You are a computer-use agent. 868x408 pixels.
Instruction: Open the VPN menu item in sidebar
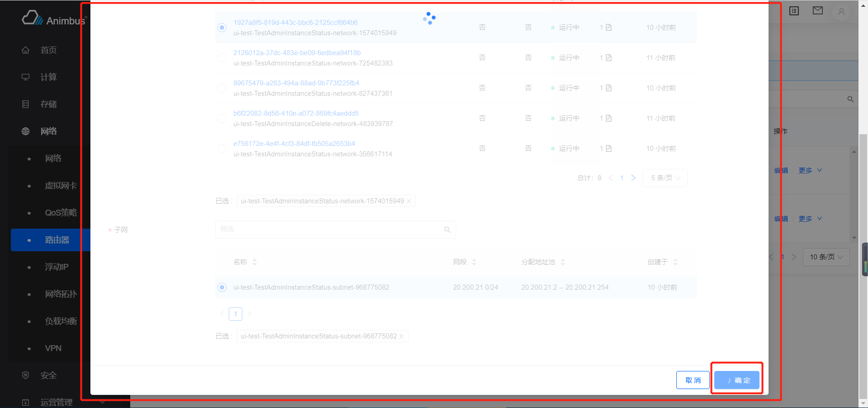[53, 348]
